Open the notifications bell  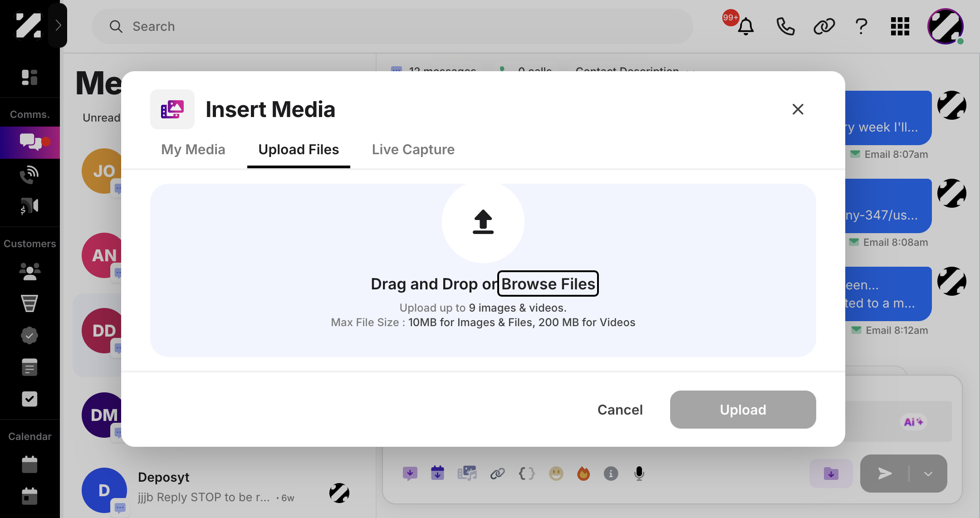coord(745,26)
